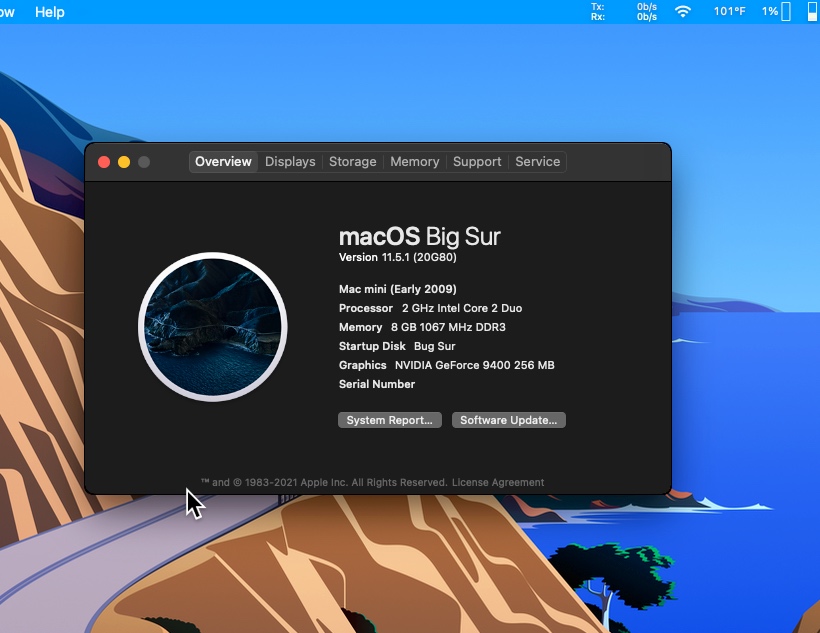Click the Graphics NVIDIA GeForce 9400 line

click(447, 365)
